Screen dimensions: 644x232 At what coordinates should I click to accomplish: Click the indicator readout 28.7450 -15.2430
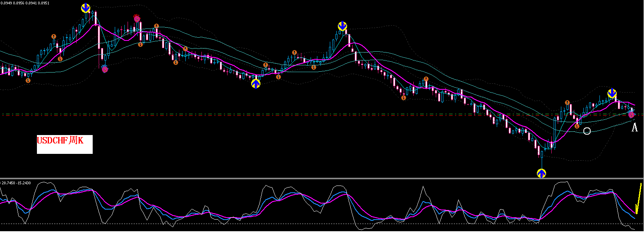pyautogui.click(x=16, y=183)
